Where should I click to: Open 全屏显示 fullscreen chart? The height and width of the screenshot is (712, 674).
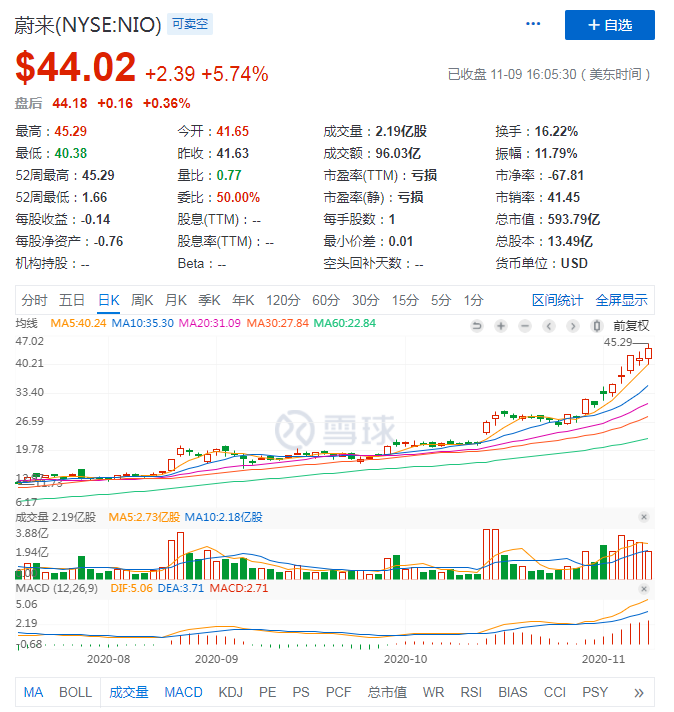[621, 300]
